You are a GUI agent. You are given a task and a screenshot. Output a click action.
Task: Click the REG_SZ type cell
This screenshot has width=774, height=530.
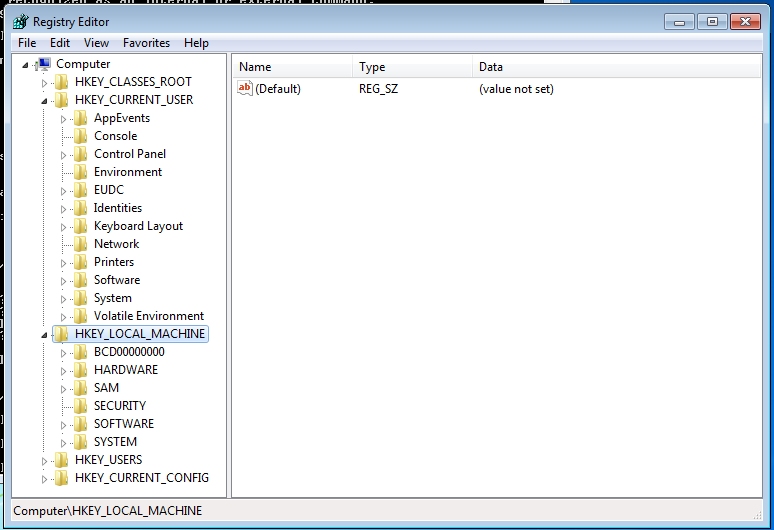click(378, 89)
